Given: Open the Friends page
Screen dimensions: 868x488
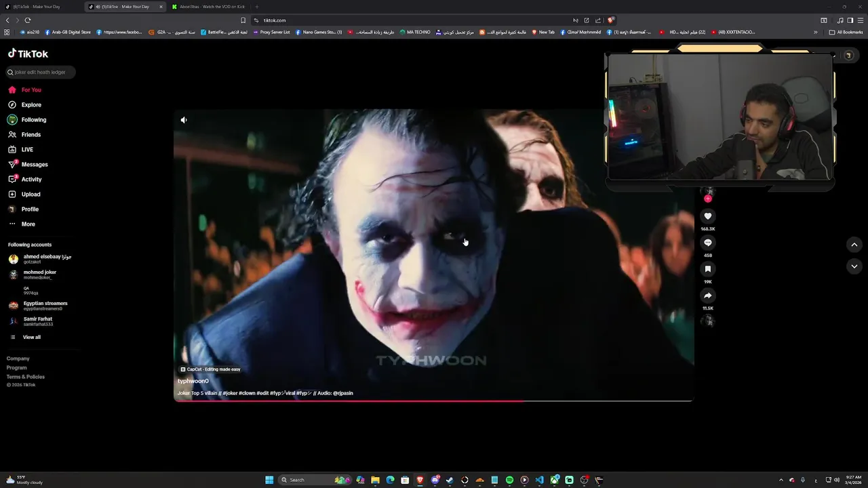Looking at the screenshot, I should pos(25,134).
